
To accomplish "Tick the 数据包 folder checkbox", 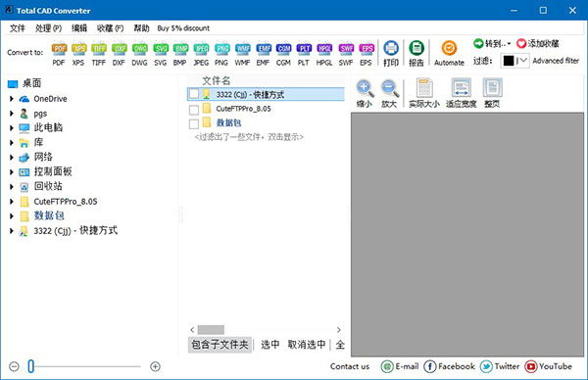I will [194, 123].
